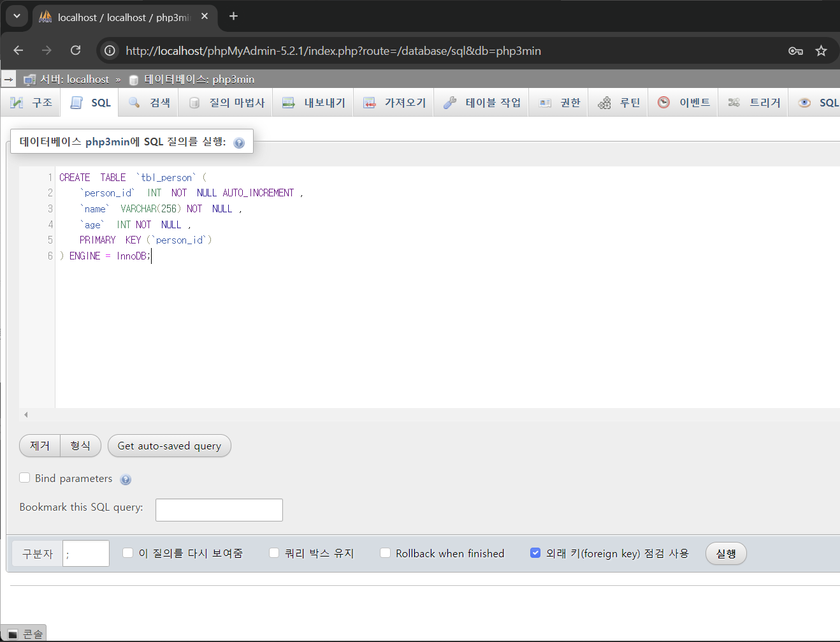Open saved passwords key icon
Screen dimensions: 840x642
pos(795,50)
